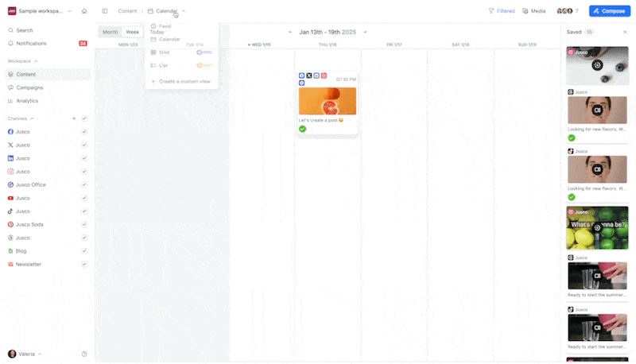Go to the previous week arrow
Image resolution: width=636 pixels, height=364 pixels.
(290, 33)
